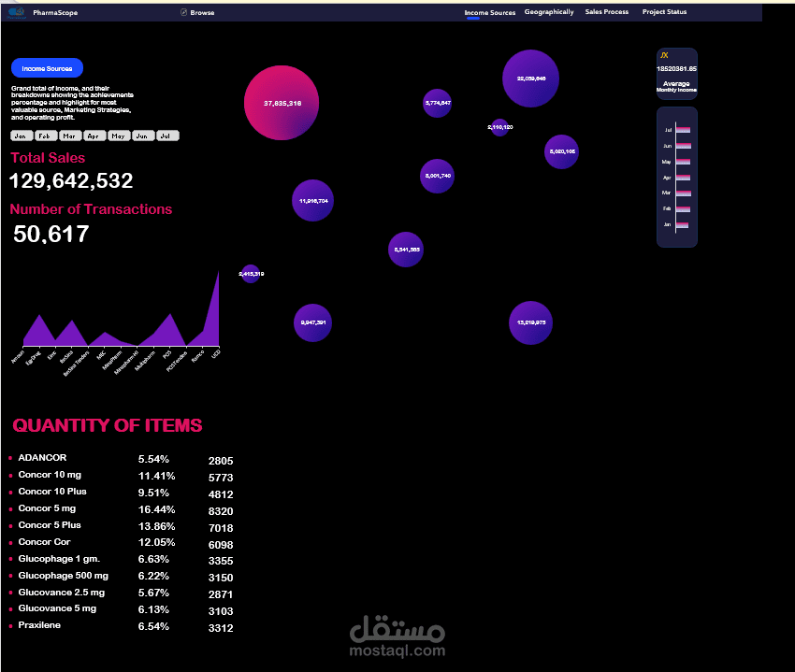Click the POS axis label on area chart

[x=166, y=355]
